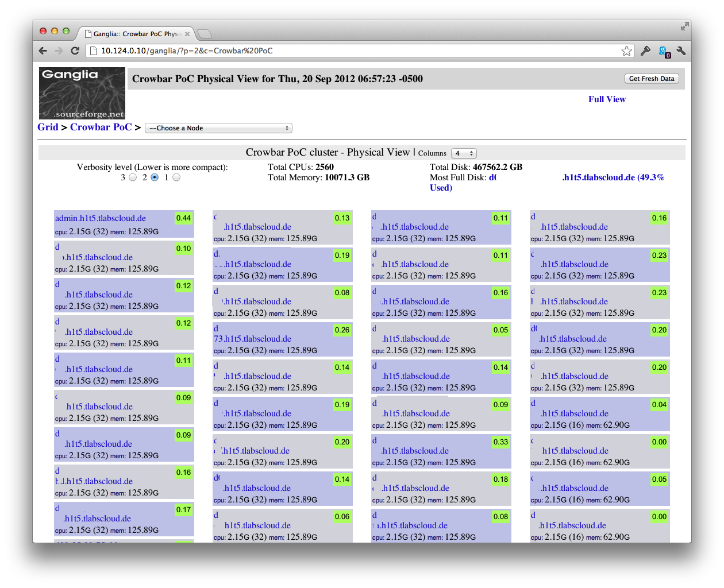Image resolution: width=724 pixels, height=588 pixels.
Task: Click the Ganglia sourceforge logo image
Action: 82,93
